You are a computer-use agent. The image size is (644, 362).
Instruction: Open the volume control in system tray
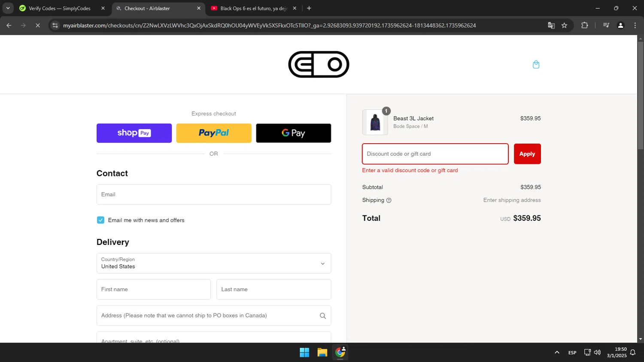click(597, 353)
